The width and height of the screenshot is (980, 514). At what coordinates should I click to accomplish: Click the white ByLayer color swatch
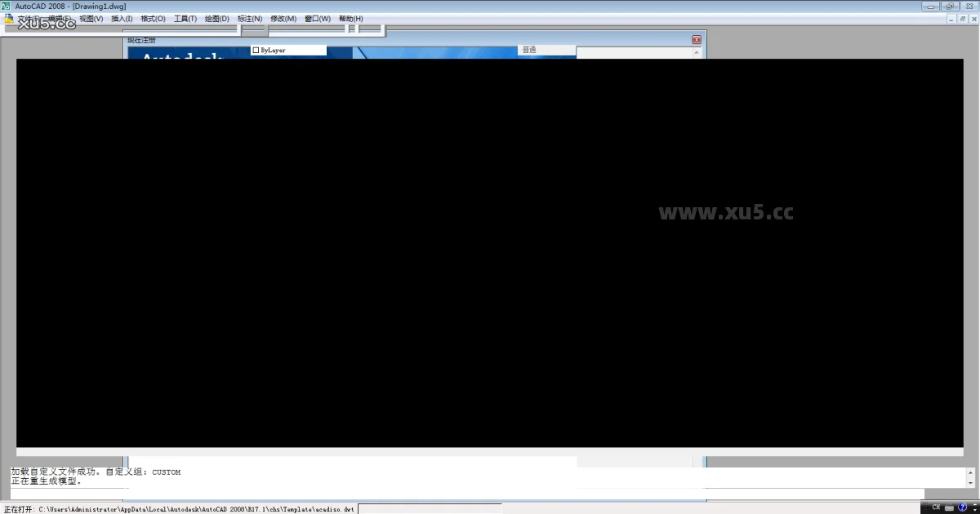click(256, 51)
